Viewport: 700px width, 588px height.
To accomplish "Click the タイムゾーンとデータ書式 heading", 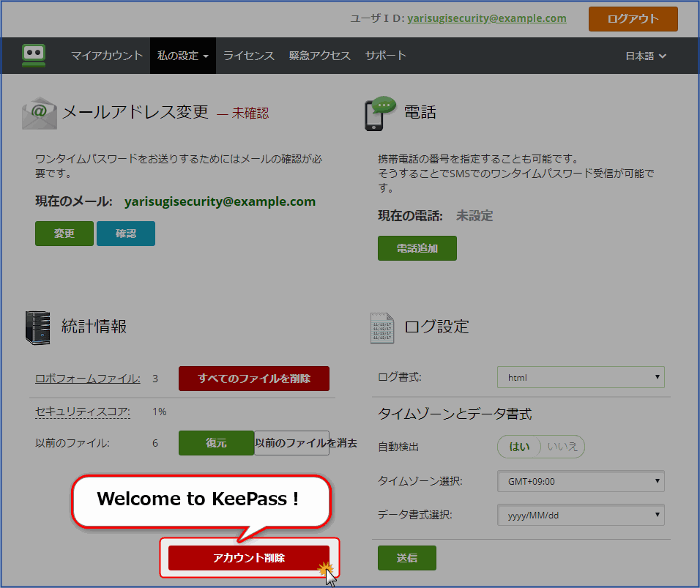I will (x=455, y=414).
